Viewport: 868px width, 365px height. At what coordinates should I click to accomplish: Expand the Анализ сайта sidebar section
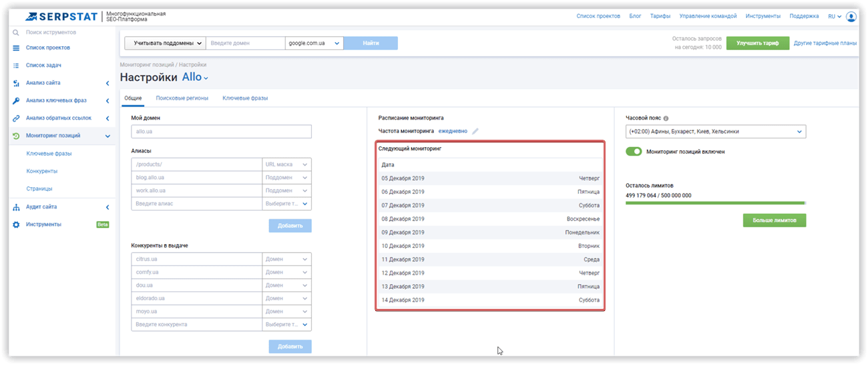[107, 83]
